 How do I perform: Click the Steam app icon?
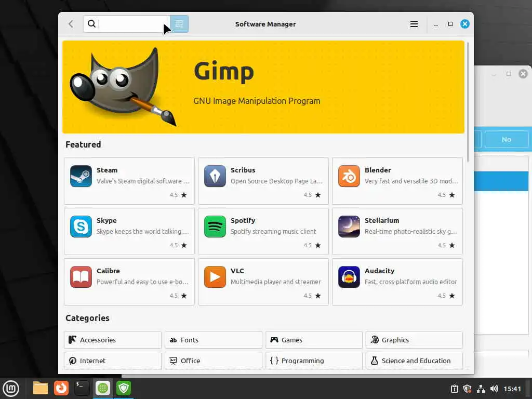pyautogui.click(x=81, y=176)
